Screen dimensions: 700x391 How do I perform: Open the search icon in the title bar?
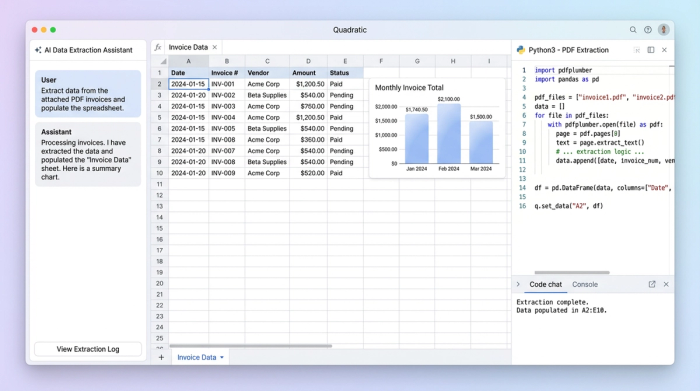pyautogui.click(x=633, y=30)
